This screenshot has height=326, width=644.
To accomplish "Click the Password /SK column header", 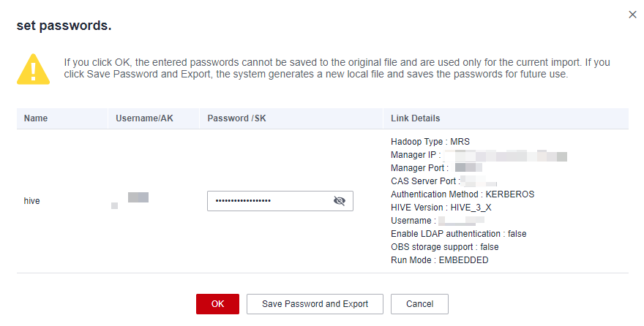I will (x=236, y=118).
